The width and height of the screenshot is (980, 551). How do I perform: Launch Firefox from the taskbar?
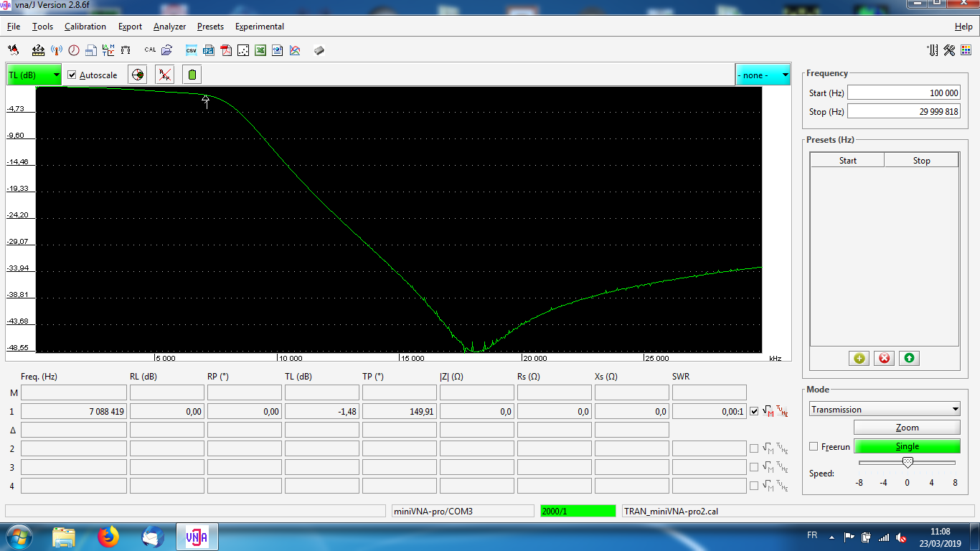click(x=108, y=537)
